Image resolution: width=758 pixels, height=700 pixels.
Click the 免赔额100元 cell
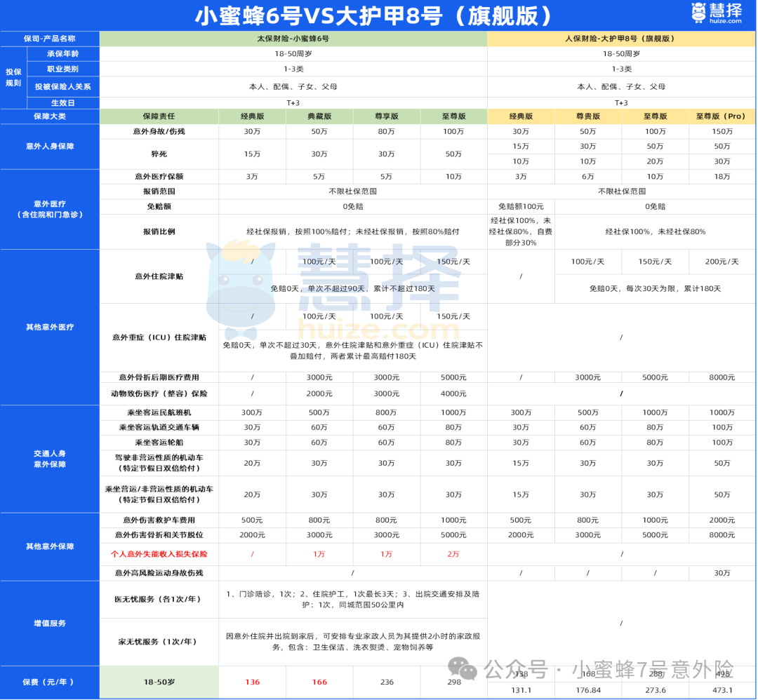click(x=521, y=207)
